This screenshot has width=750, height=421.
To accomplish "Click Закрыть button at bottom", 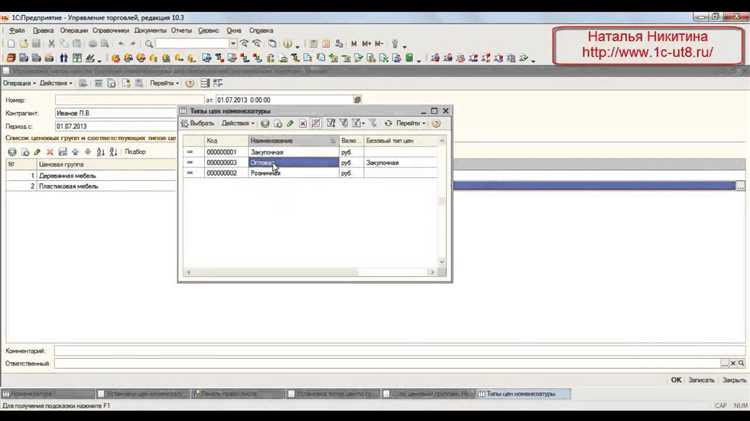I will (734, 380).
